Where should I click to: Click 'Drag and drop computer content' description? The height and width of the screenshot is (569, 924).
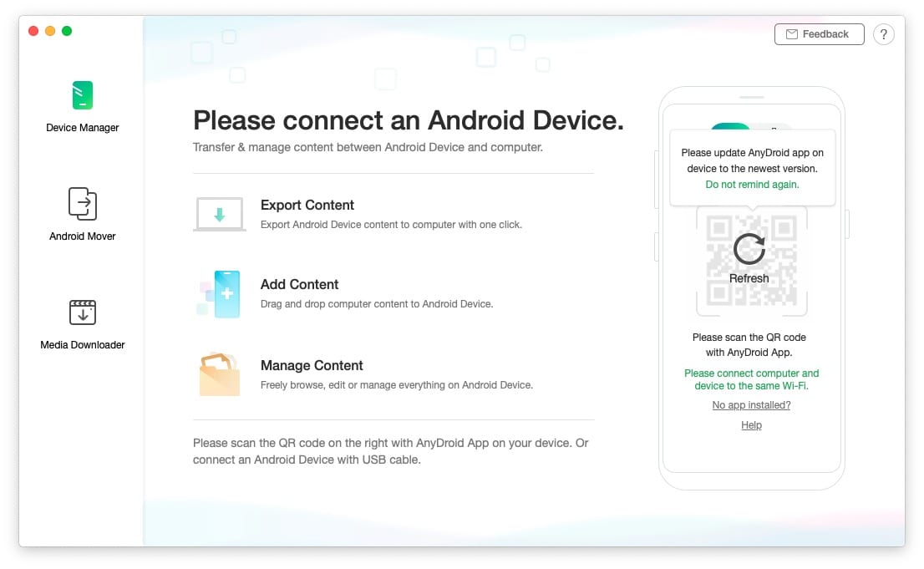pyautogui.click(x=377, y=304)
